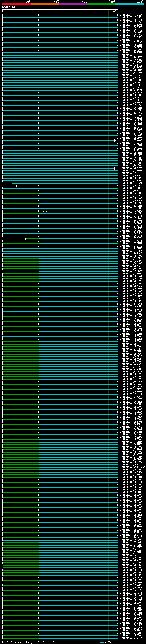Select hit UniRef100_A2YGP5
This screenshot has width=146, height=644.
click(x=131, y=211)
